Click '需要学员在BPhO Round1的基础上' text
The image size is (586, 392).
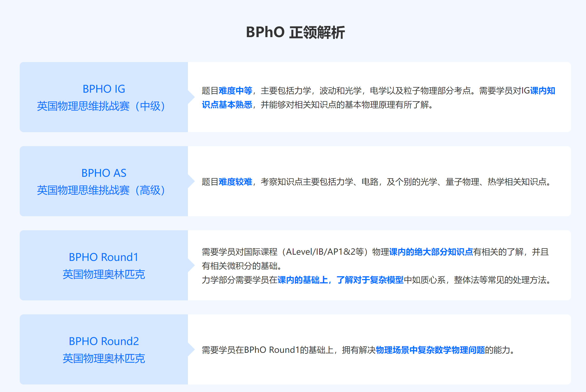click(268, 350)
